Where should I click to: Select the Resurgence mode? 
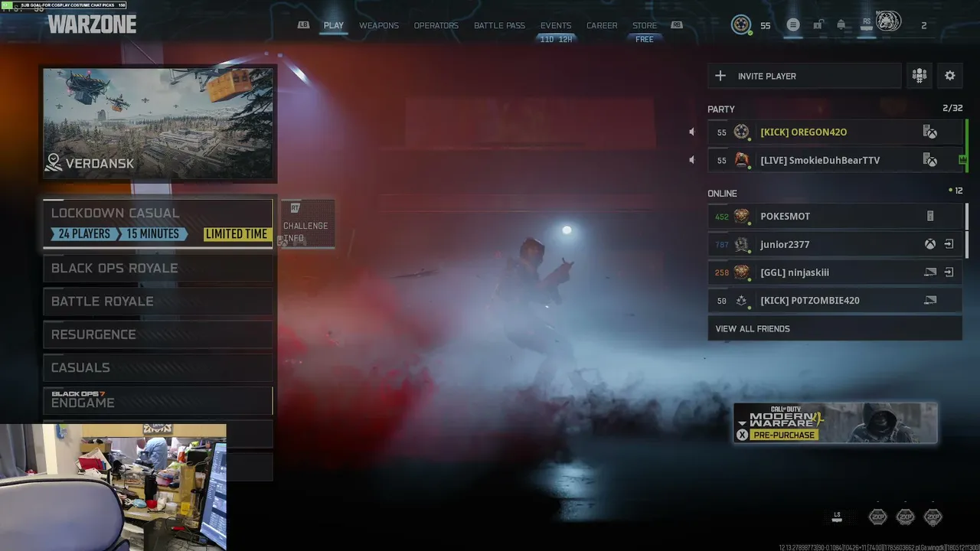158,334
